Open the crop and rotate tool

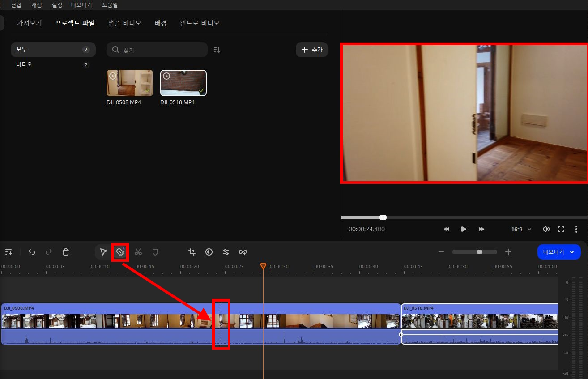click(x=192, y=252)
